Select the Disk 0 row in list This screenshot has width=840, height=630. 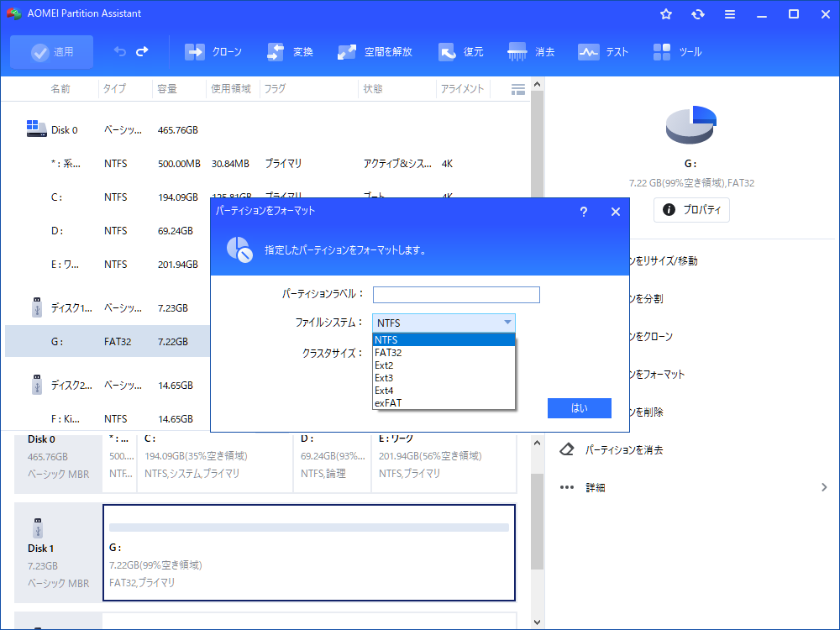(x=265, y=129)
